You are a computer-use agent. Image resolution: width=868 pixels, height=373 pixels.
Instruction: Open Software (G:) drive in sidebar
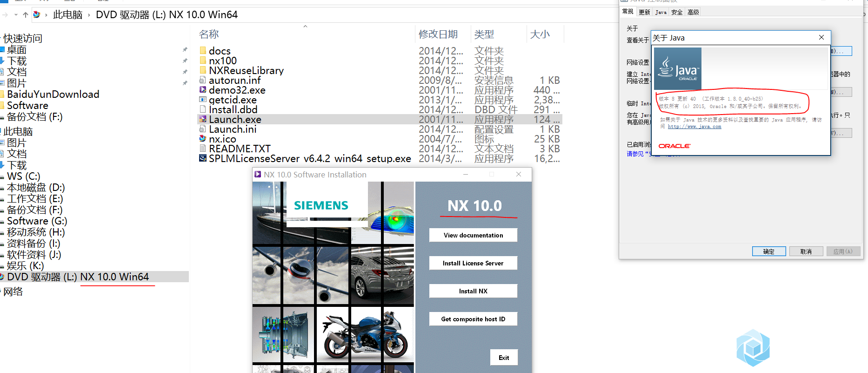37,221
